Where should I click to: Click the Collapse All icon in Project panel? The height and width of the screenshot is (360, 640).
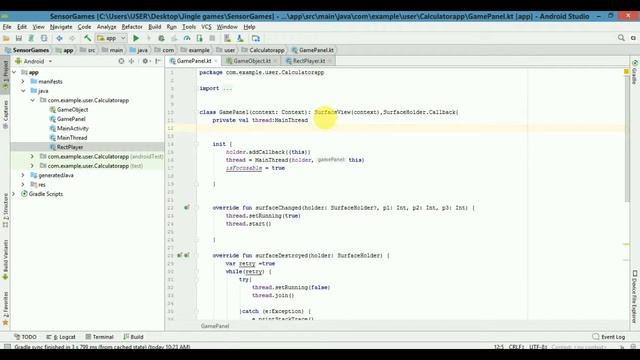(x=131, y=61)
